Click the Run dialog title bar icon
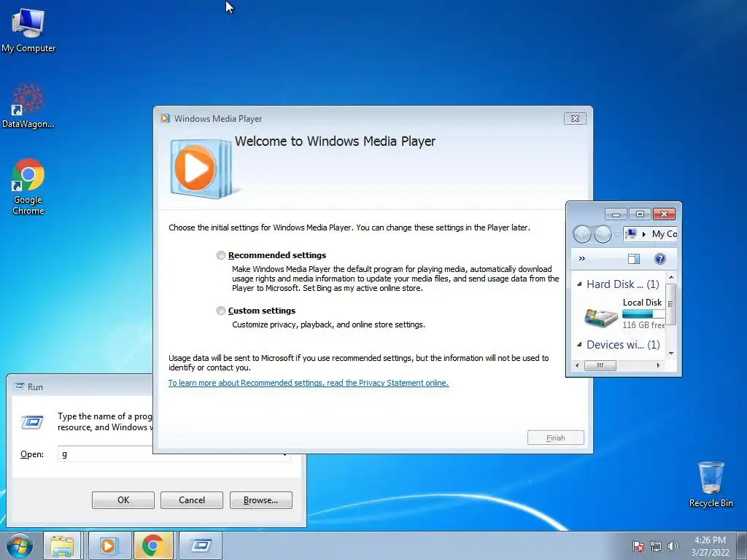The image size is (747, 560). [19, 386]
